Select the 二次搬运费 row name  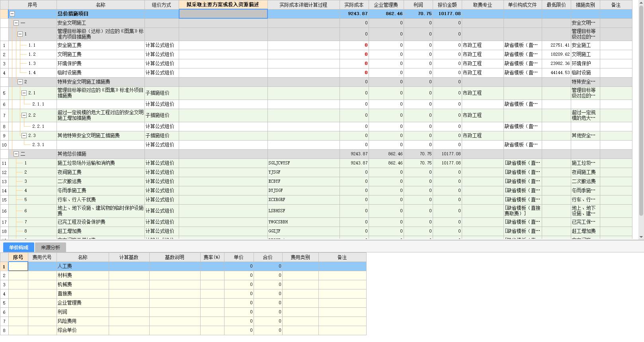70,182
